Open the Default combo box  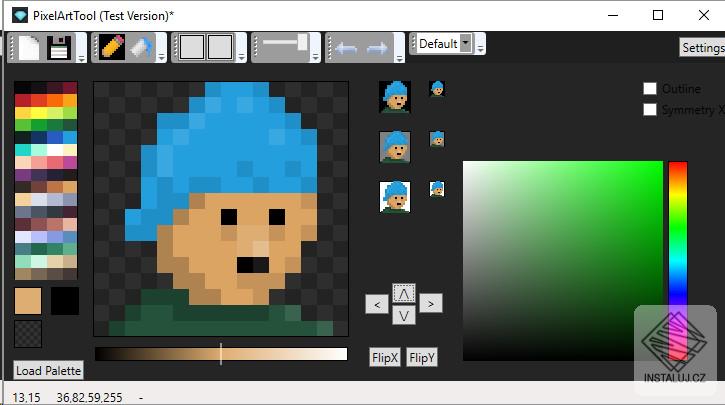[x=444, y=44]
